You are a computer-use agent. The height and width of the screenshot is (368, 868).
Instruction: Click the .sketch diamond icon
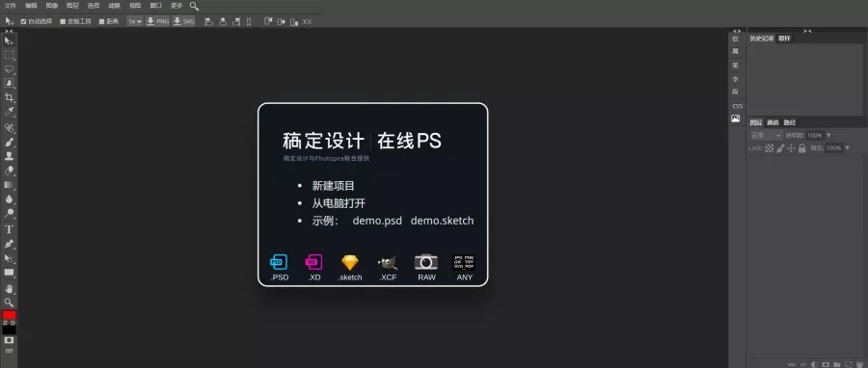[x=350, y=262]
